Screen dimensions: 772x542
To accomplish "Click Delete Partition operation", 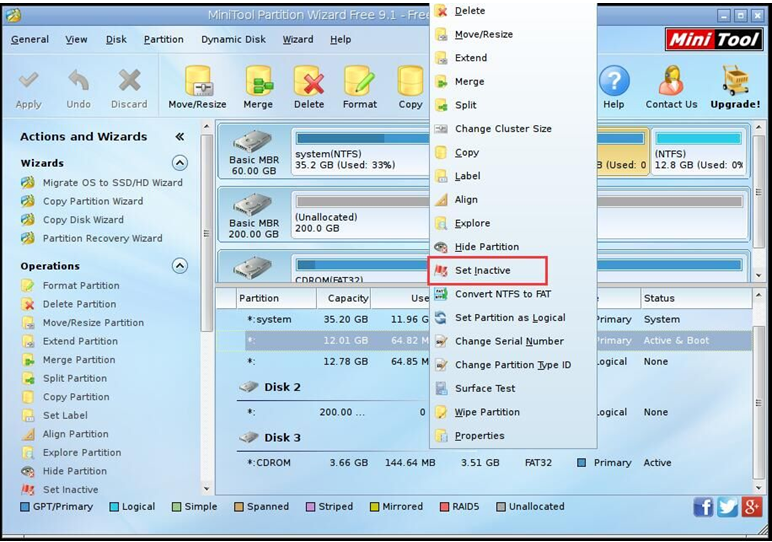I will 69,304.
